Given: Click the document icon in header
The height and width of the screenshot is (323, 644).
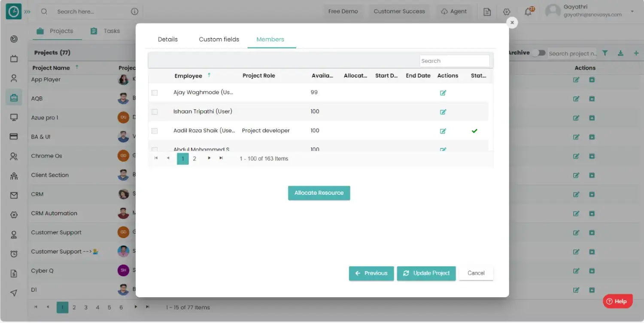Looking at the screenshot, I should coord(487,12).
